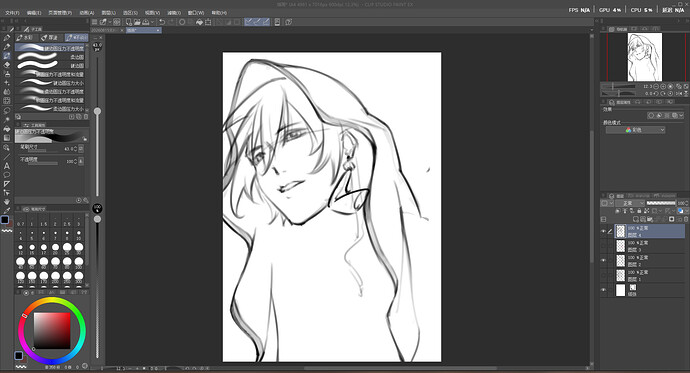Open the 正常 blending mode dropdown
This screenshot has height=373, width=690.
click(630, 203)
